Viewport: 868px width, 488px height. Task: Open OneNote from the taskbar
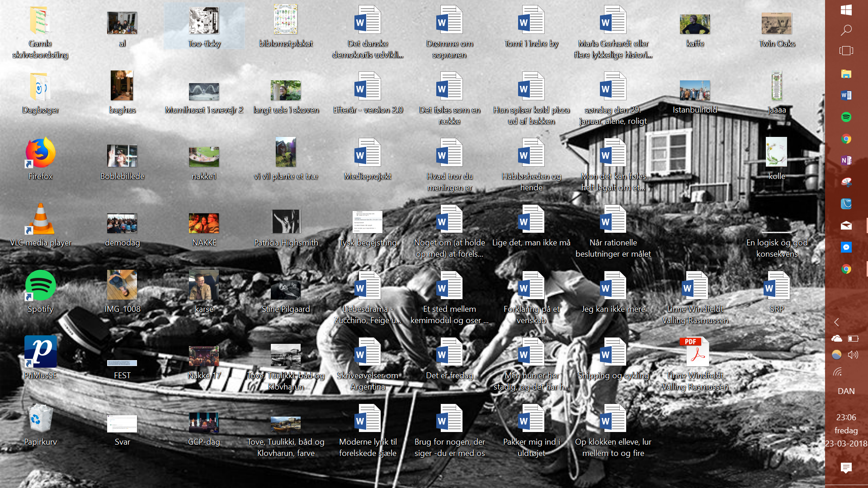[846, 160]
